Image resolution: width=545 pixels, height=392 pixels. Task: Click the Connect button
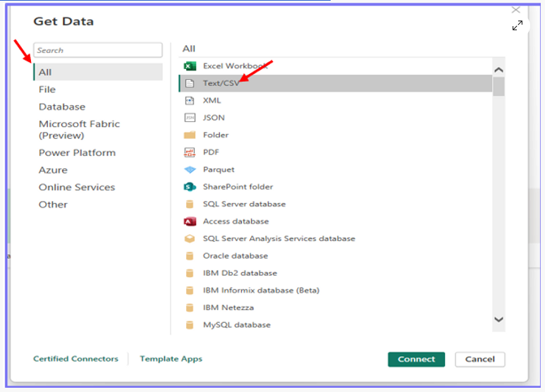[417, 359]
